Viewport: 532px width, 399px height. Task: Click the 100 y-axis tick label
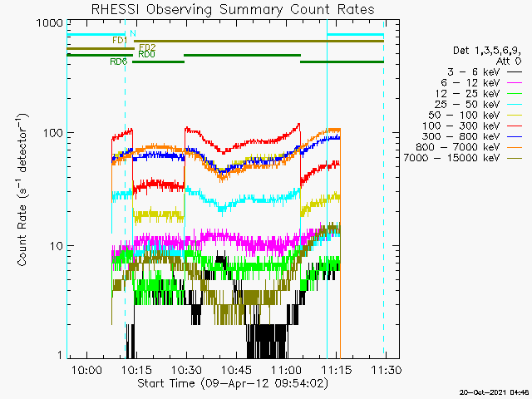click(53, 133)
